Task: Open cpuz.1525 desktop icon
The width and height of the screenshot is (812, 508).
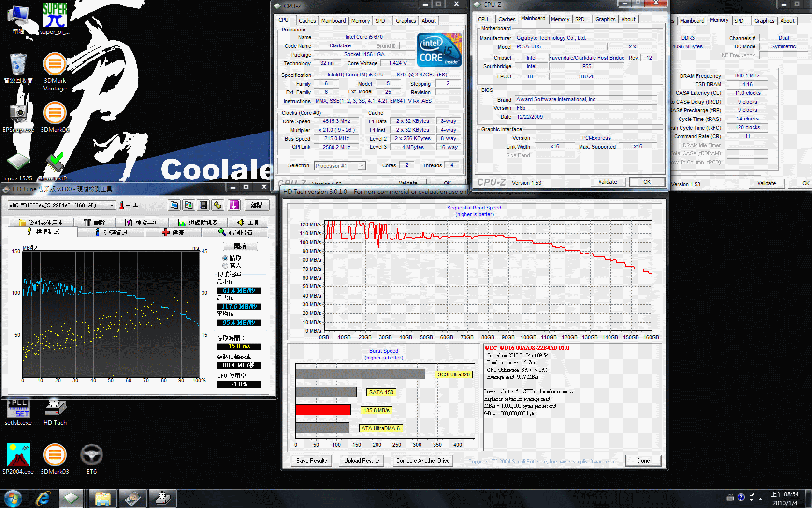Action: pos(18,167)
